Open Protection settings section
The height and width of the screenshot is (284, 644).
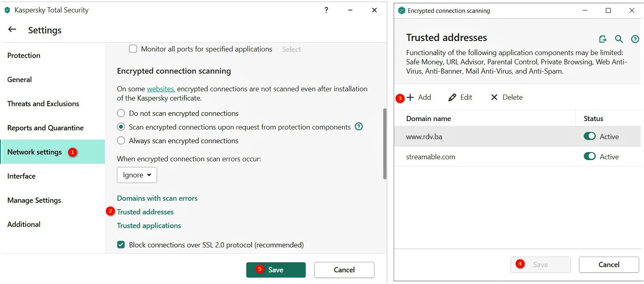pos(53,56)
